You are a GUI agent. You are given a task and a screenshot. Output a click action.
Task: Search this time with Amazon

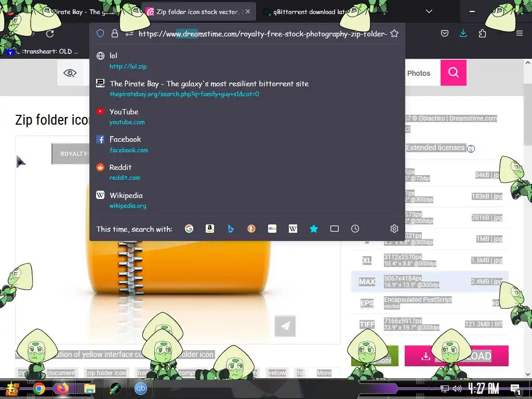(x=210, y=229)
